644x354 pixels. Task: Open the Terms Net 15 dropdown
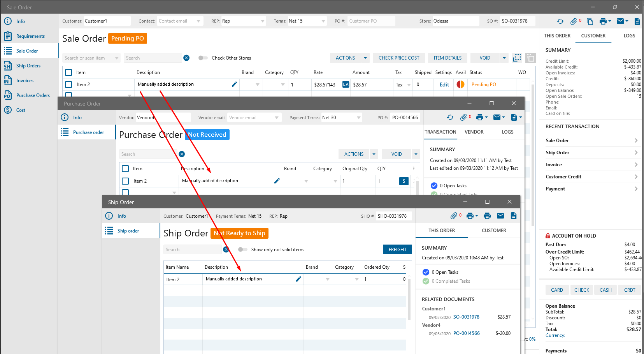pos(323,21)
